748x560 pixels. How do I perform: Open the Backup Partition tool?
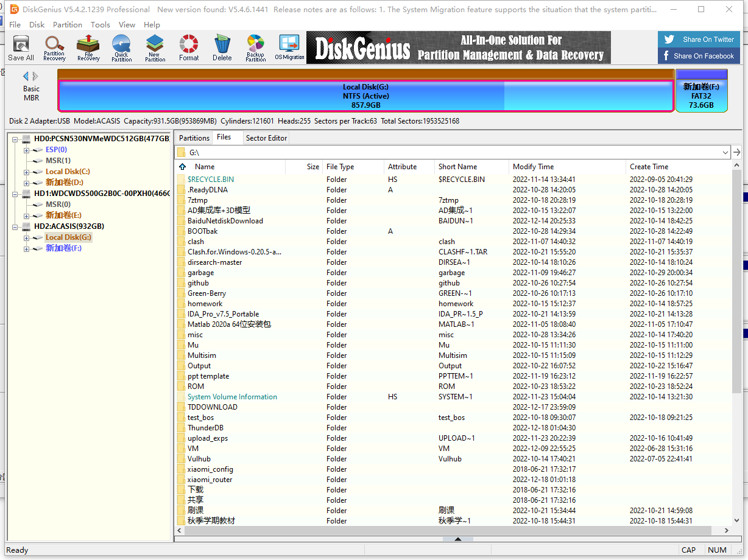point(255,47)
